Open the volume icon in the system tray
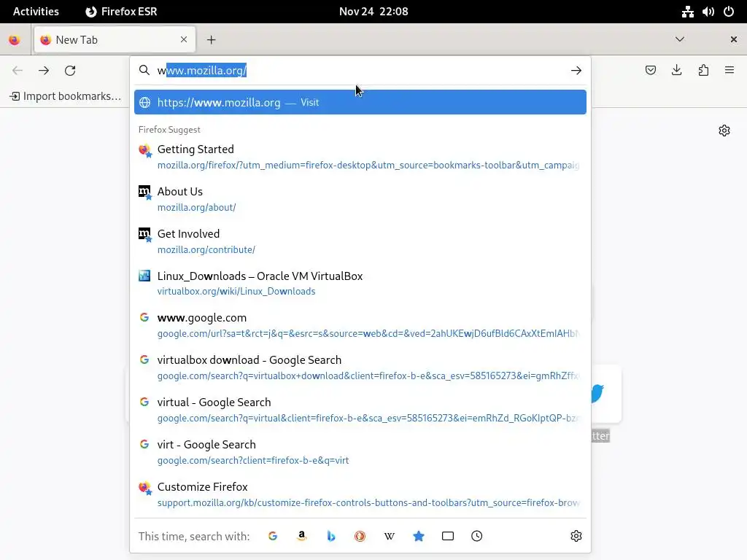Screen dimensions: 747x560 (x=708, y=12)
